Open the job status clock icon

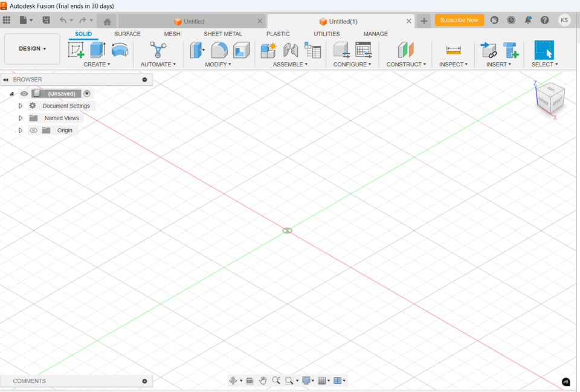(511, 21)
